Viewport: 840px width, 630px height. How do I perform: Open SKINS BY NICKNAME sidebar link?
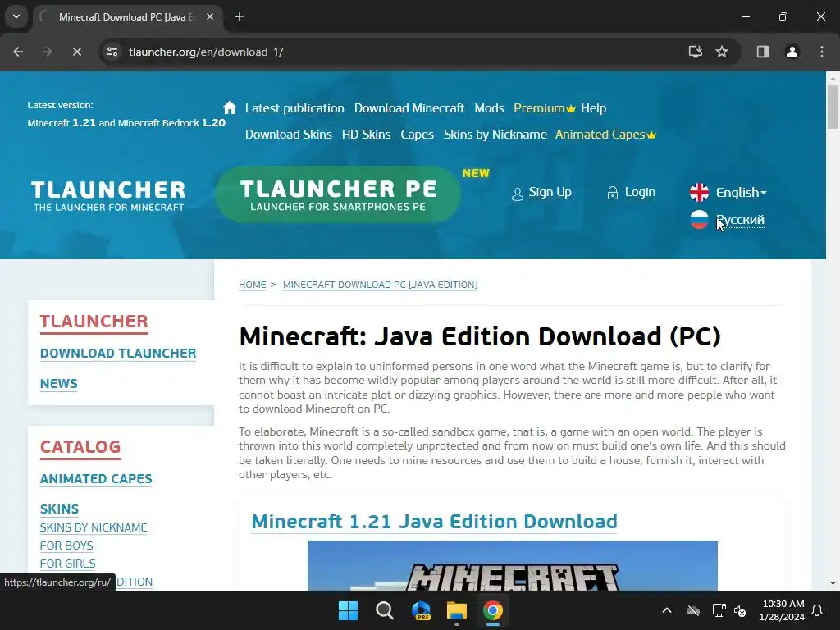pyautogui.click(x=94, y=527)
